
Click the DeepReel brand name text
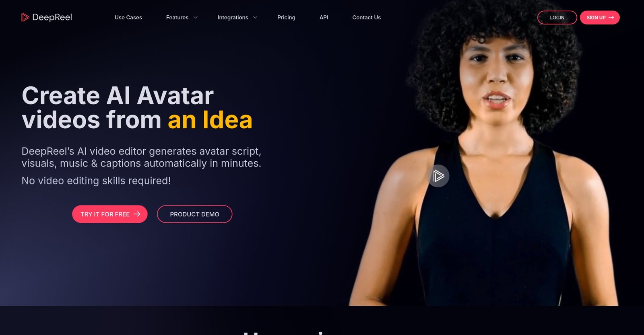pos(52,17)
